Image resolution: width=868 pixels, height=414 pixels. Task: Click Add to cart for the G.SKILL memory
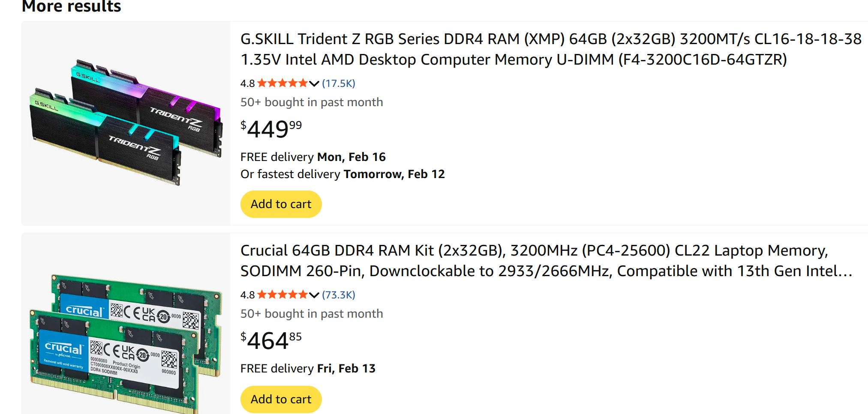[x=281, y=204]
